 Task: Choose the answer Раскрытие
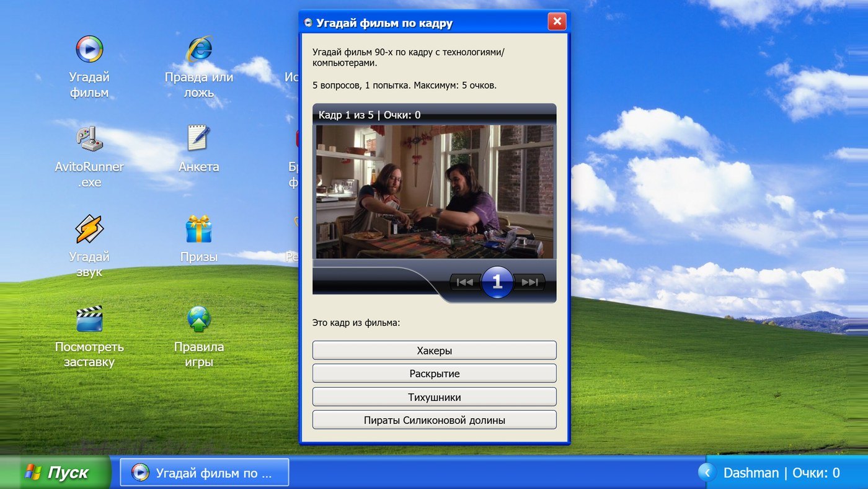tap(434, 374)
